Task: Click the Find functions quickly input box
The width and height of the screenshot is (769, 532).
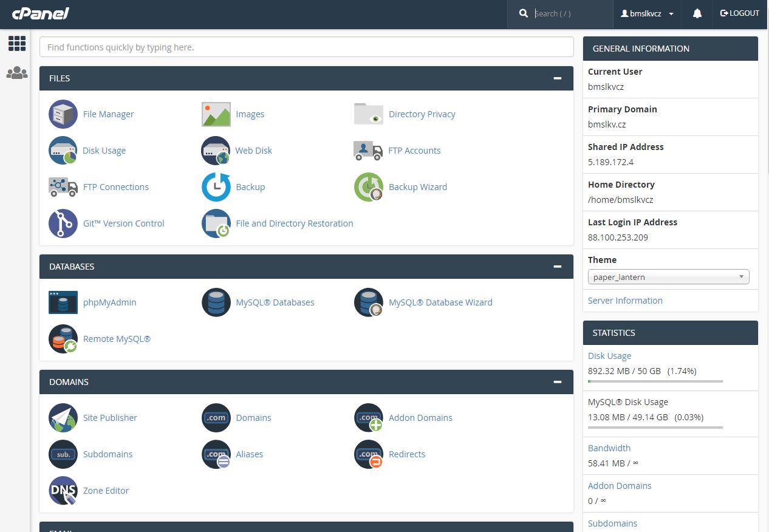Action: click(307, 47)
